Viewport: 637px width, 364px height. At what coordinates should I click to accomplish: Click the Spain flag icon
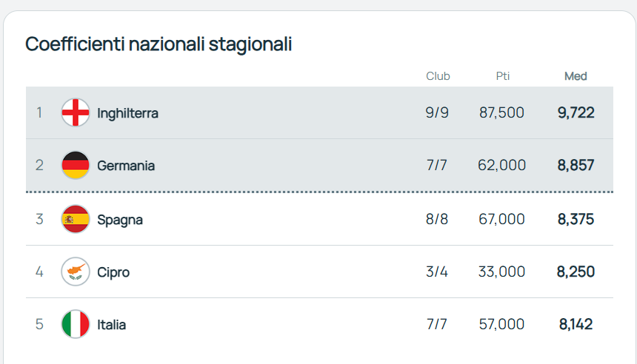tap(76, 219)
